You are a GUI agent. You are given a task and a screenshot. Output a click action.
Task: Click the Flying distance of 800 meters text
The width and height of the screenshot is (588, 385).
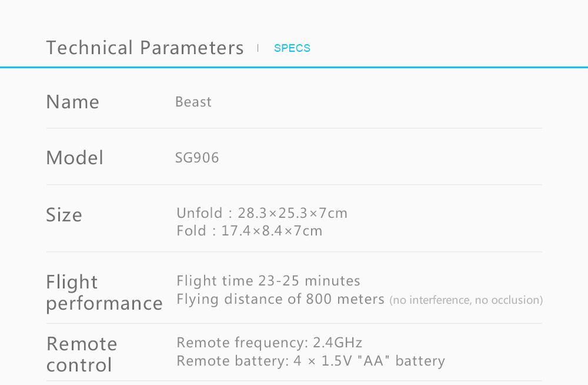pyautogui.click(x=280, y=299)
